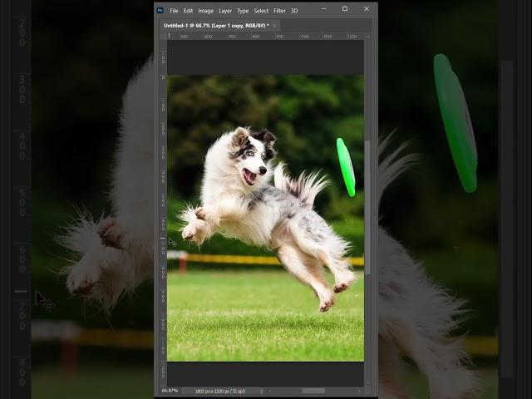
Task: Open the Layer menu
Action: (225, 11)
